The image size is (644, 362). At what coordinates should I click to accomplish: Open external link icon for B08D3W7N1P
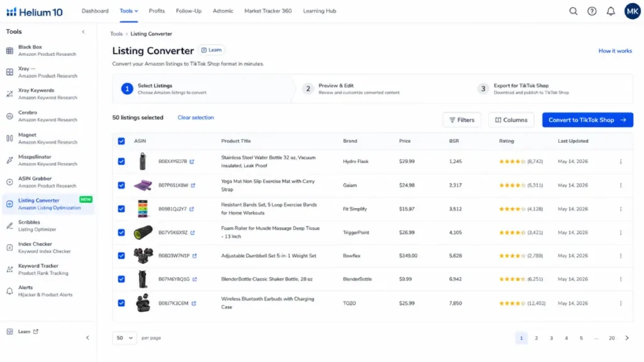click(x=195, y=256)
